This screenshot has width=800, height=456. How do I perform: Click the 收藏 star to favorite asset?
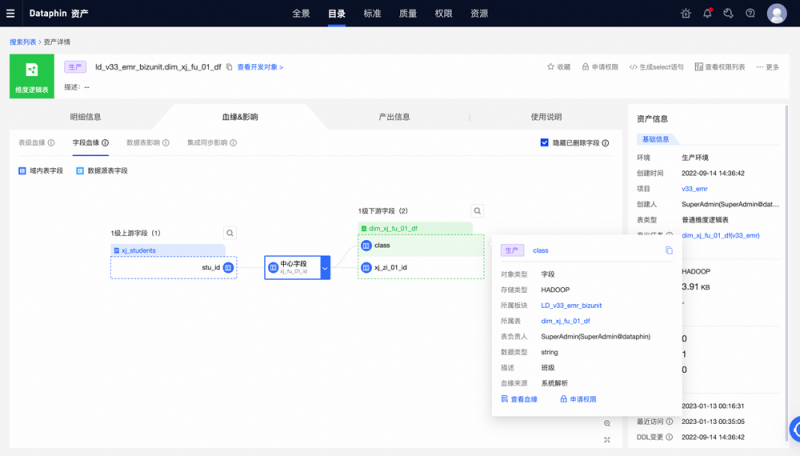[x=558, y=67]
